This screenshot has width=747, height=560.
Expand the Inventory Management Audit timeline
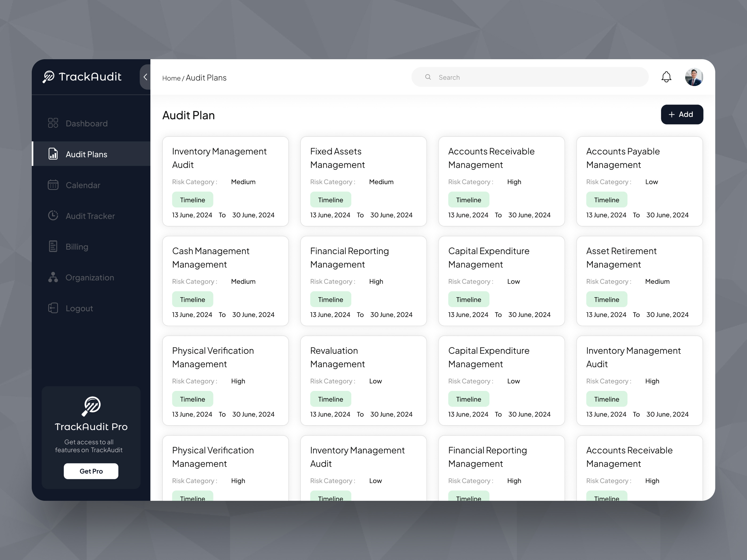pyautogui.click(x=193, y=199)
